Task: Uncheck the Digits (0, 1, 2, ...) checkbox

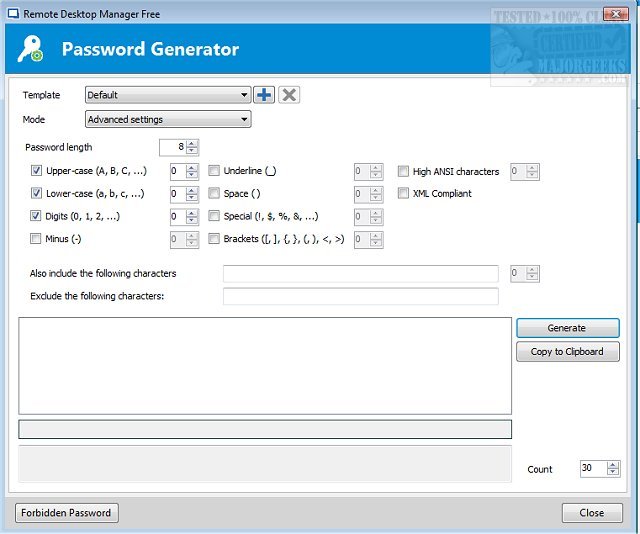Action: 36,216
